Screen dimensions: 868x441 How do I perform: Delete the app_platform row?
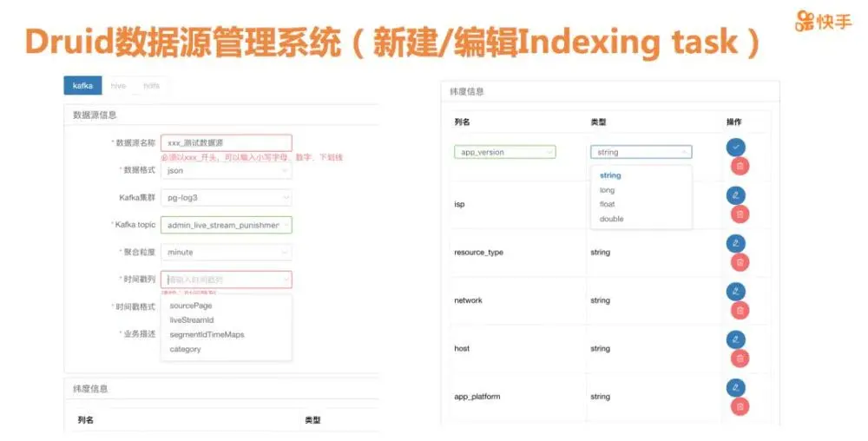(x=740, y=406)
